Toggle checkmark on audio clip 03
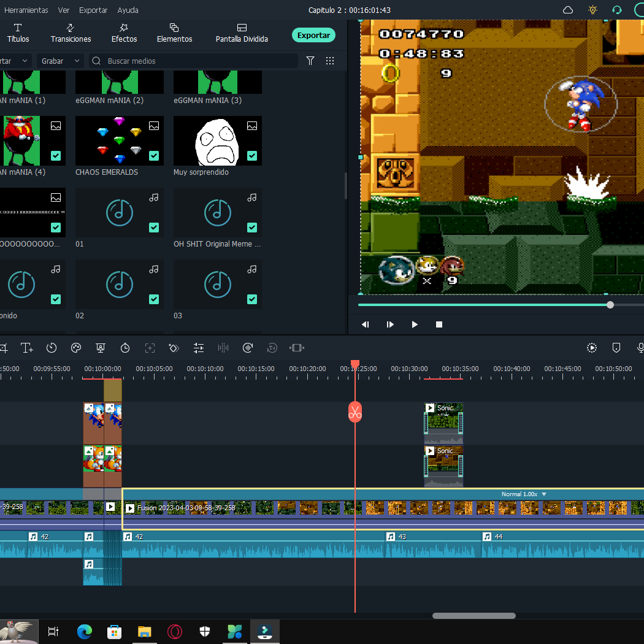 pyautogui.click(x=252, y=299)
